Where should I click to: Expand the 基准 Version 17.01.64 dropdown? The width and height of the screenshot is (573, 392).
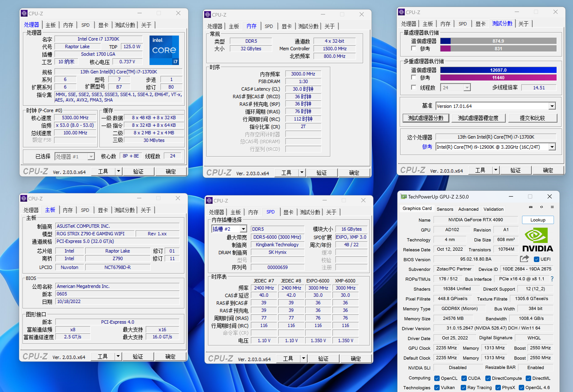552,106
